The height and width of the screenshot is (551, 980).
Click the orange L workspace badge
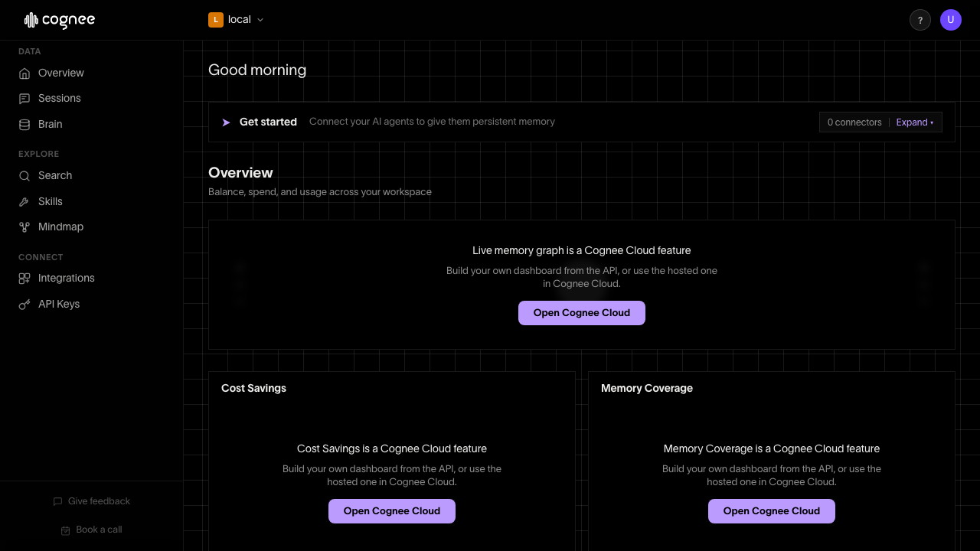tap(216, 20)
